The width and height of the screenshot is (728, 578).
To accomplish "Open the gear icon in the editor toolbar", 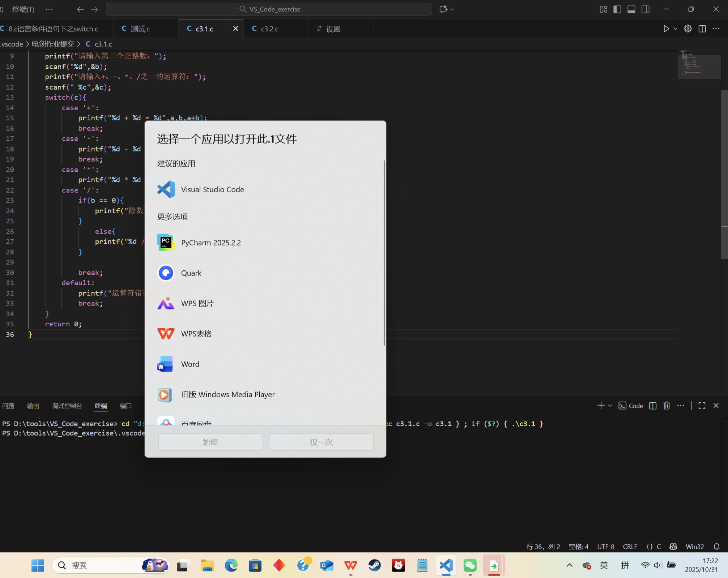I will click(687, 29).
